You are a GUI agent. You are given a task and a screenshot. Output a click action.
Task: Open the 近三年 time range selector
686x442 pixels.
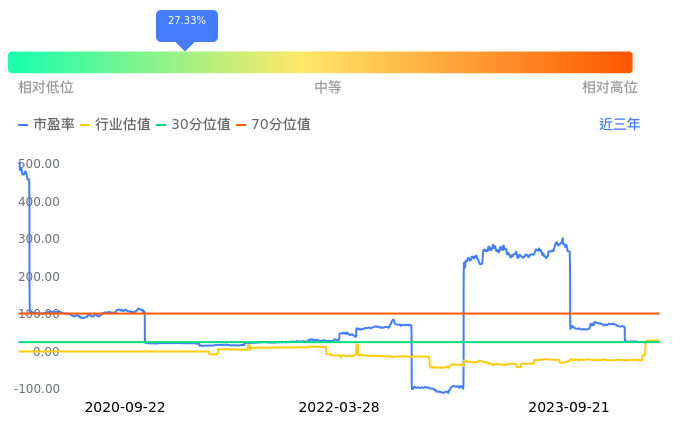619,125
